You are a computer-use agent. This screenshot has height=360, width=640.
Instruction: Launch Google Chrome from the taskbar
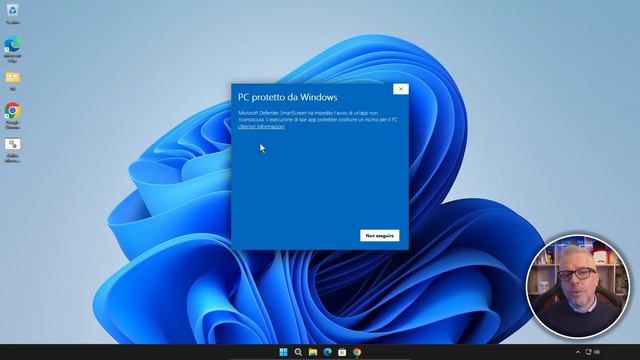pos(357,352)
